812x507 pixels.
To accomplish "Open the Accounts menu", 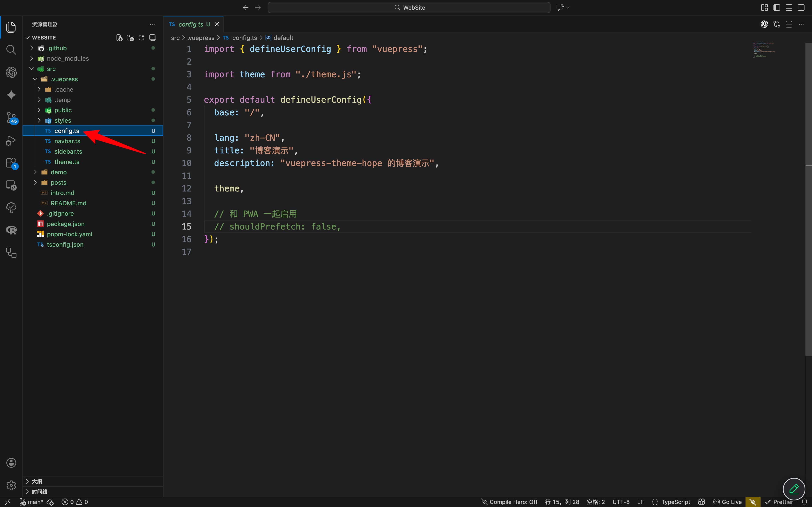I will [11, 463].
